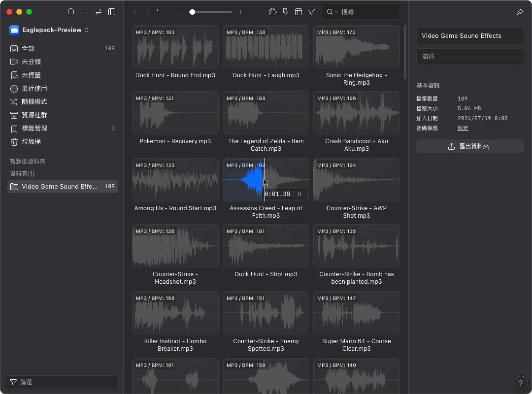Open the plugins puzzle icon
This screenshot has height=394, width=532.
tap(273, 12)
